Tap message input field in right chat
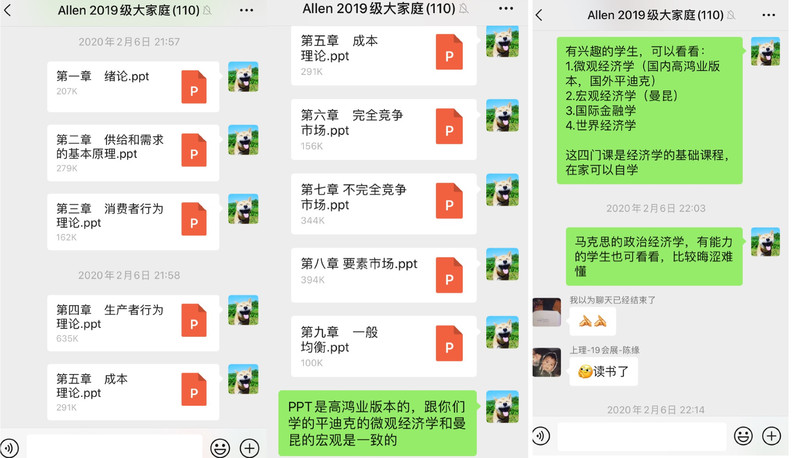The image size is (799, 458). coord(642,437)
